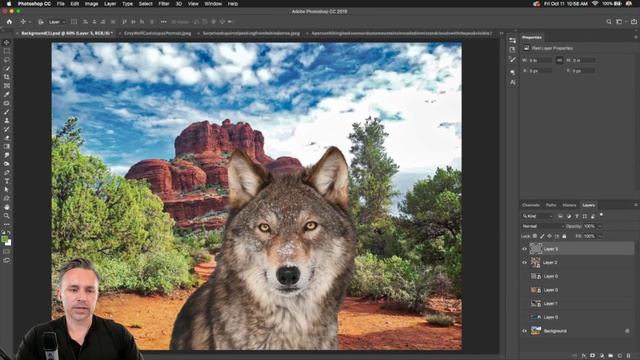Filter layers by type (T) icon

point(577,216)
